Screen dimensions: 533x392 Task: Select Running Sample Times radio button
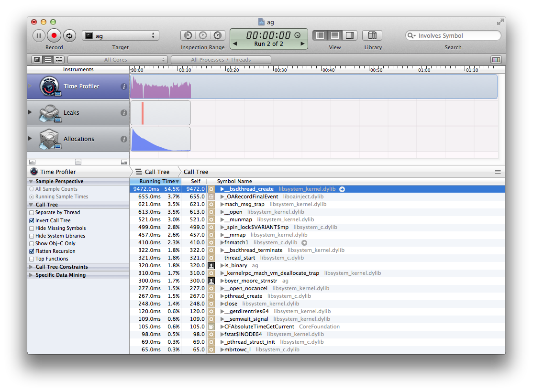tap(32, 196)
